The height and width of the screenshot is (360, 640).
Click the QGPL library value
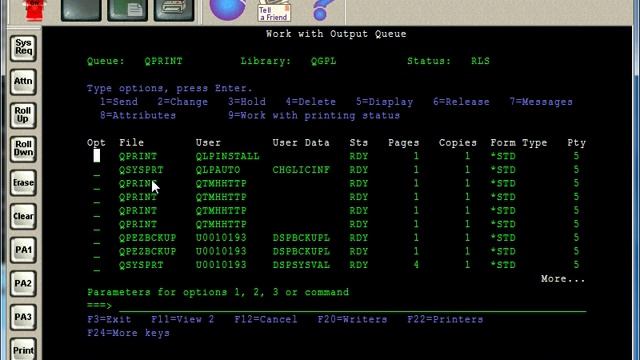324,61
